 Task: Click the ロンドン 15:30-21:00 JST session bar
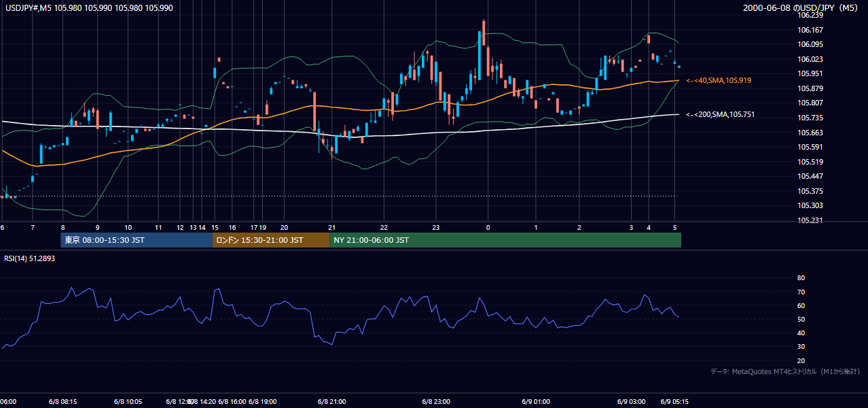[271, 240]
